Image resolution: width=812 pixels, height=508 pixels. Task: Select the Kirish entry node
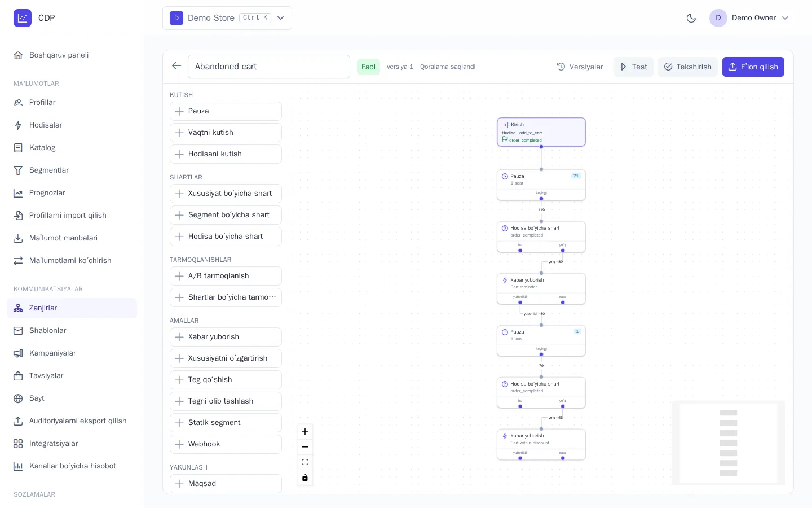click(x=541, y=132)
